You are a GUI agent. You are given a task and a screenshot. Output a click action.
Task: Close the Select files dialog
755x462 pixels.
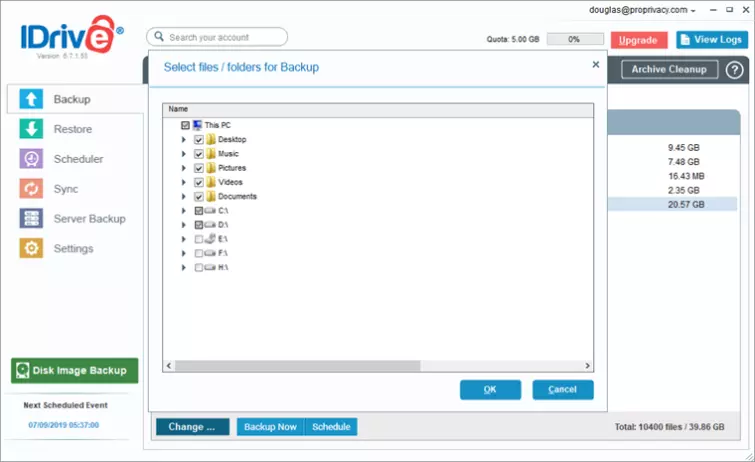(x=596, y=64)
